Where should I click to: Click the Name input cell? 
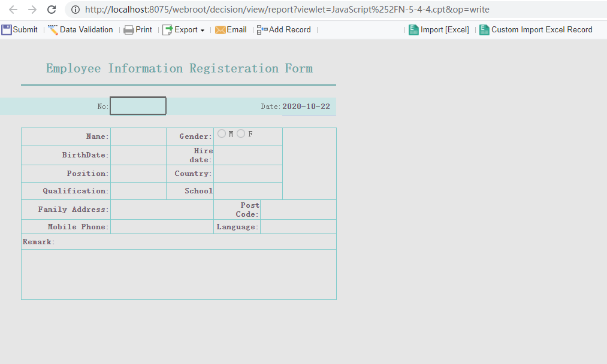[138, 136]
